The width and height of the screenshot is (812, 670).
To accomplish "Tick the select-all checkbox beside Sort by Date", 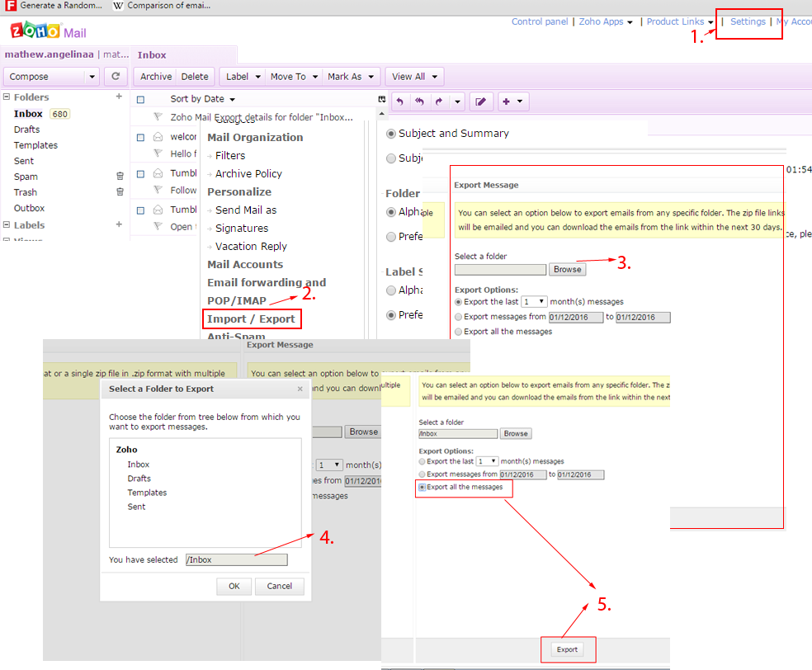I will tap(140, 99).
